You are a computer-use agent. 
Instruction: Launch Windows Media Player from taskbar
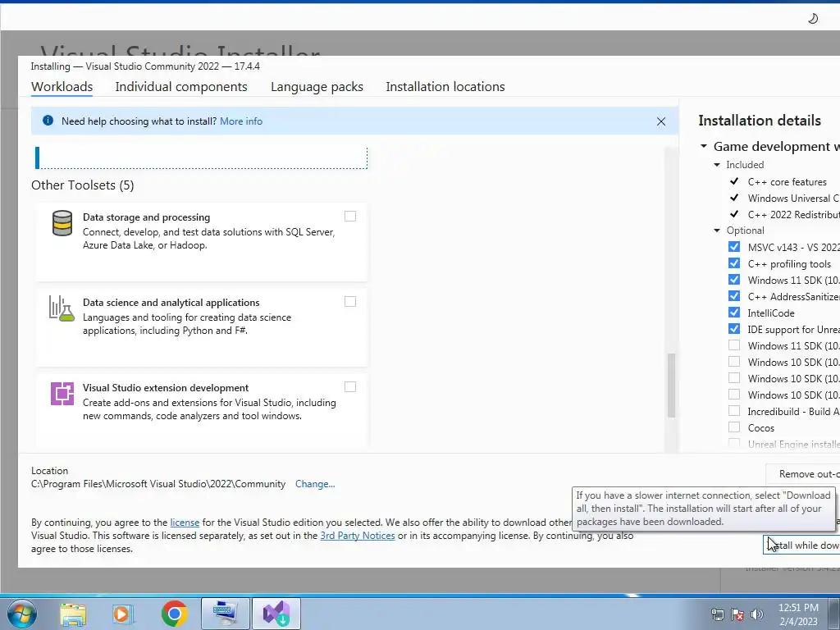click(121, 614)
